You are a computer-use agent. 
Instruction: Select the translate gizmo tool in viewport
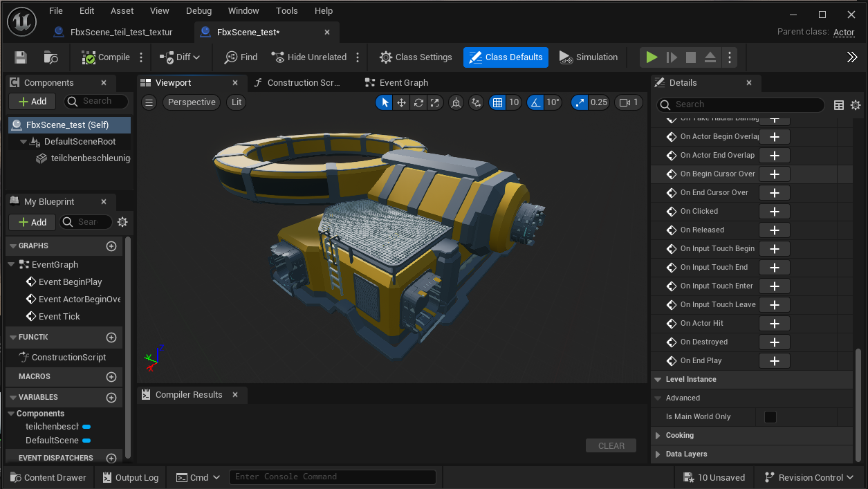coord(401,102)
